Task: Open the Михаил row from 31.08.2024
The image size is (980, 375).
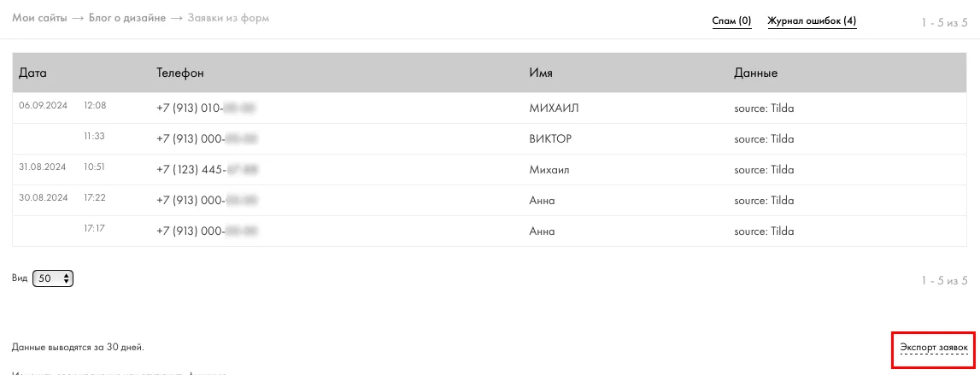Action: tap(549, 170)
